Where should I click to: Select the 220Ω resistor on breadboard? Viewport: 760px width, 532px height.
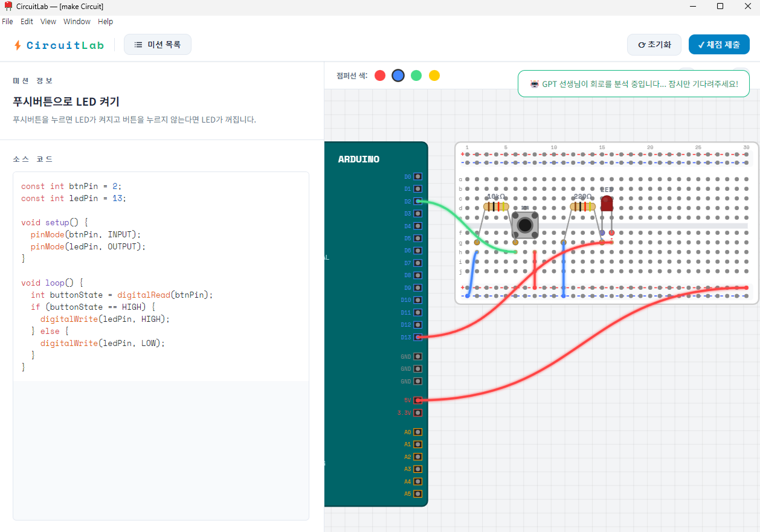click(582, 207)
